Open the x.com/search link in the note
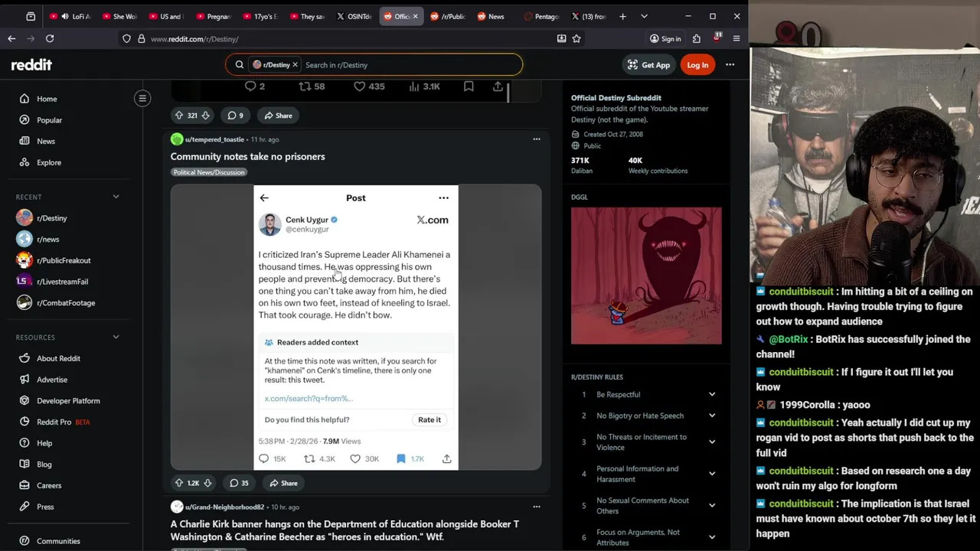Image resolution: width=980 pixels, height=551 pixels. click(x=309, y=398)
